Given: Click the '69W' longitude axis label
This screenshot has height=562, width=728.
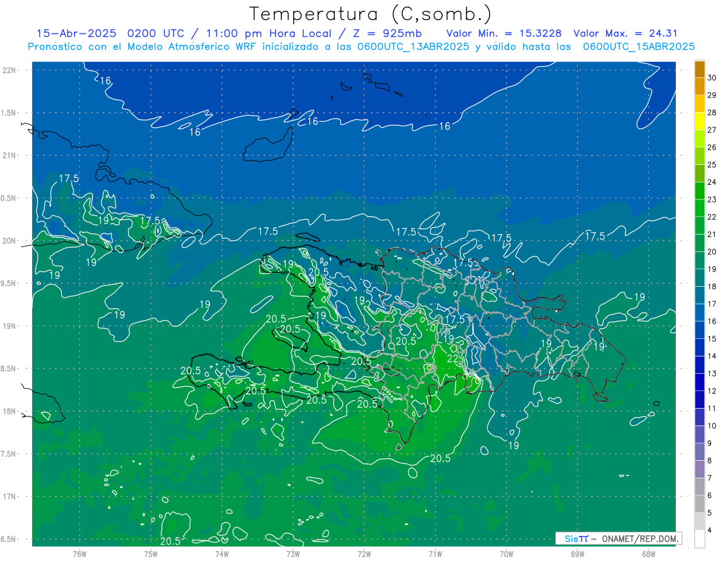Looking at the screenshot, I should [578, 554].
